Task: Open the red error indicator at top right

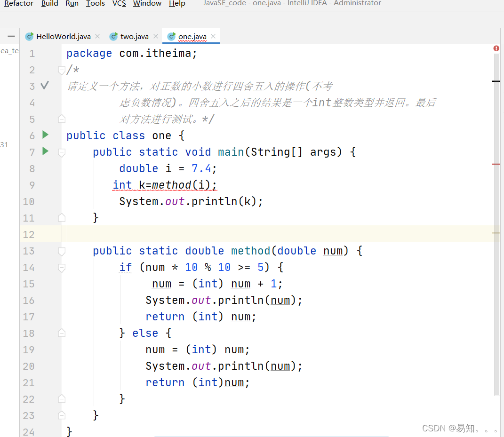Action: pos(496,48)
